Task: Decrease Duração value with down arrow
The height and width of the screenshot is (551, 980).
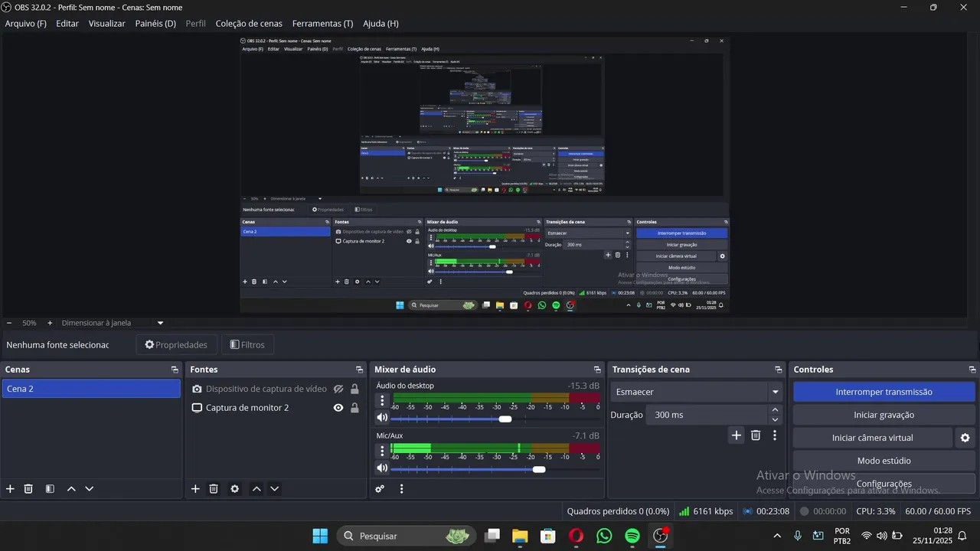Action: coord(775,419)
